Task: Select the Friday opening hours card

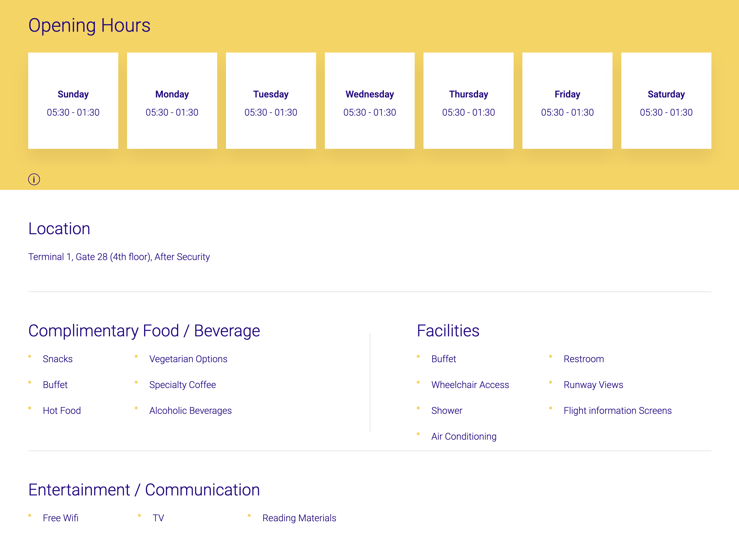Action: click(x=567, y=101)
